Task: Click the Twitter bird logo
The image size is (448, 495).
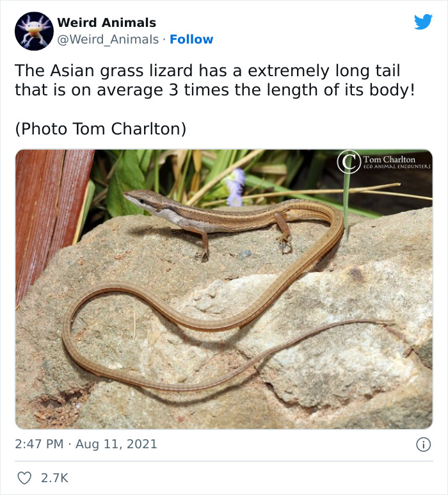Action: pyautogui.click(x=423, y=22)
